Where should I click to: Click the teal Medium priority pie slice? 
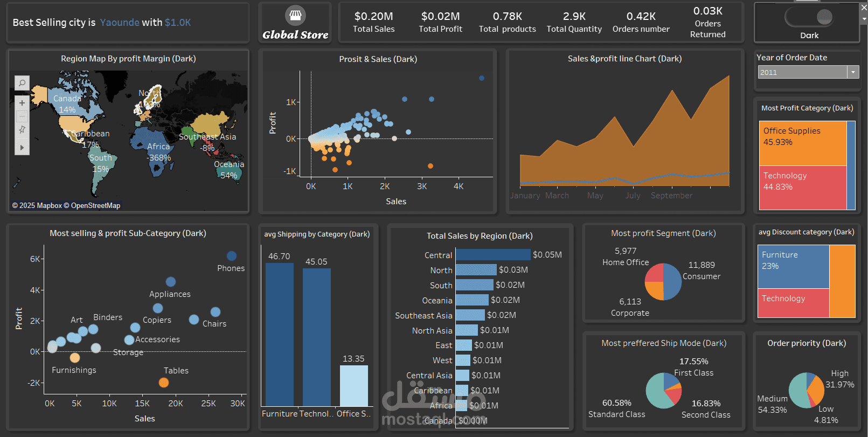(798, 391)
